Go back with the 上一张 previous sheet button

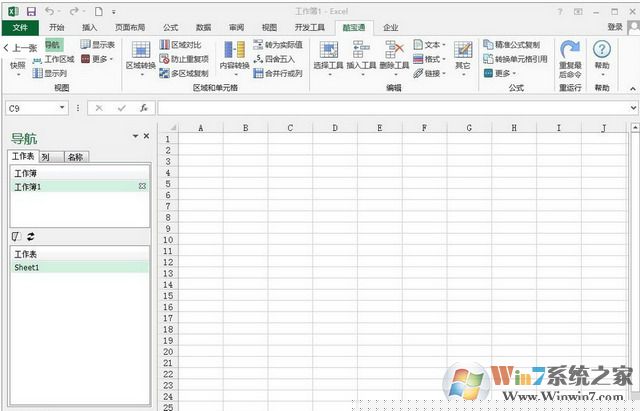click(x=20, y=48)
